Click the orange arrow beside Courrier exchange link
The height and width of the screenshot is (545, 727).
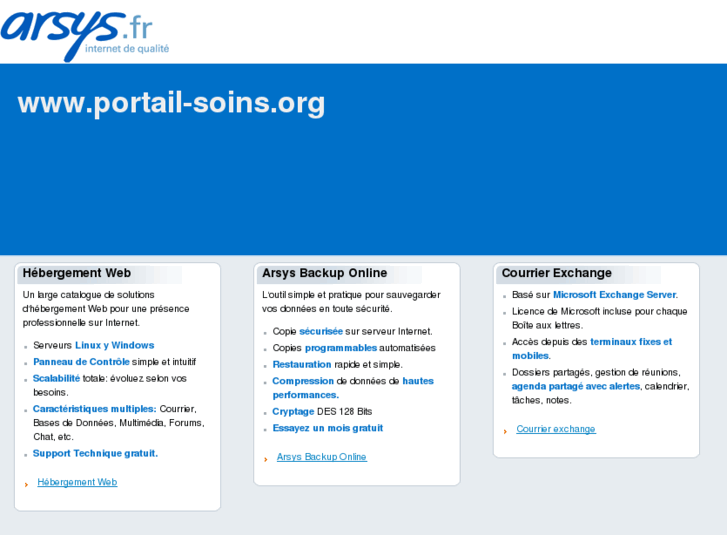tap(505, 432)
